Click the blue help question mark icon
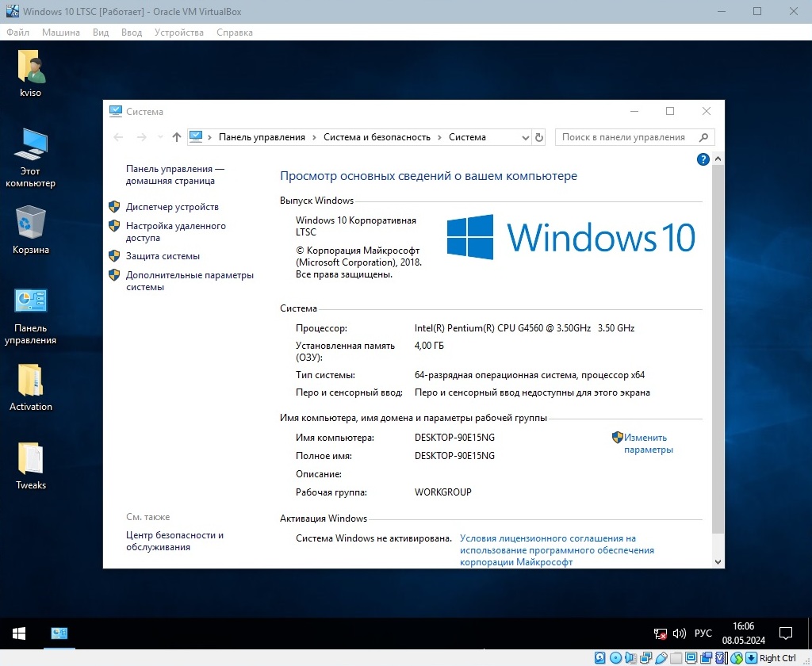 tap(703, 159)
